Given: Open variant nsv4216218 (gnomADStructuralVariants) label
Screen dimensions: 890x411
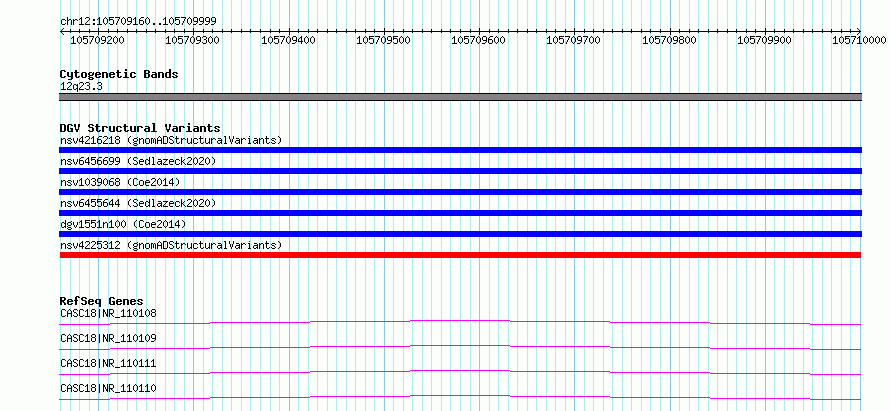Looking at the screenshot, I should coord(171,140).
